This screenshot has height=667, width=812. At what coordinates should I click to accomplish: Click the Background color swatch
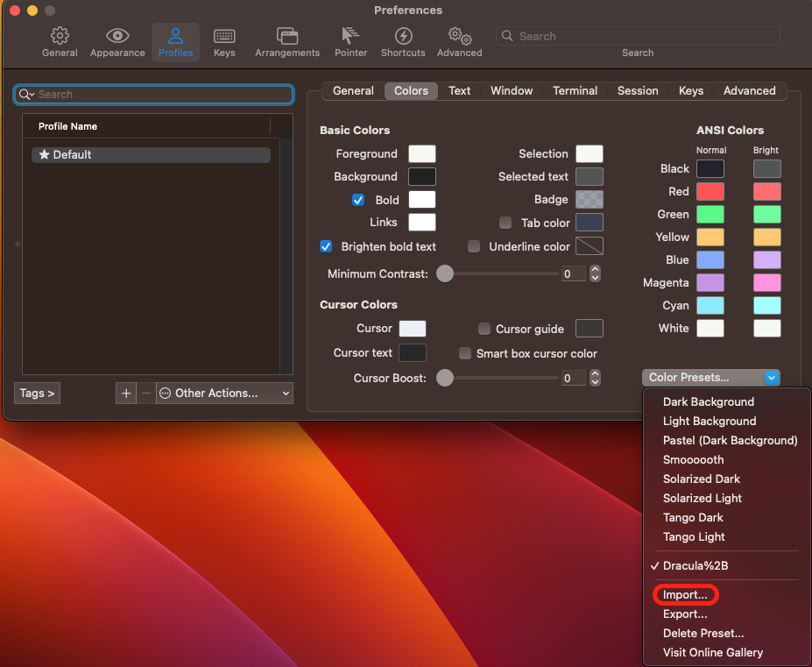tap(422, 177)
